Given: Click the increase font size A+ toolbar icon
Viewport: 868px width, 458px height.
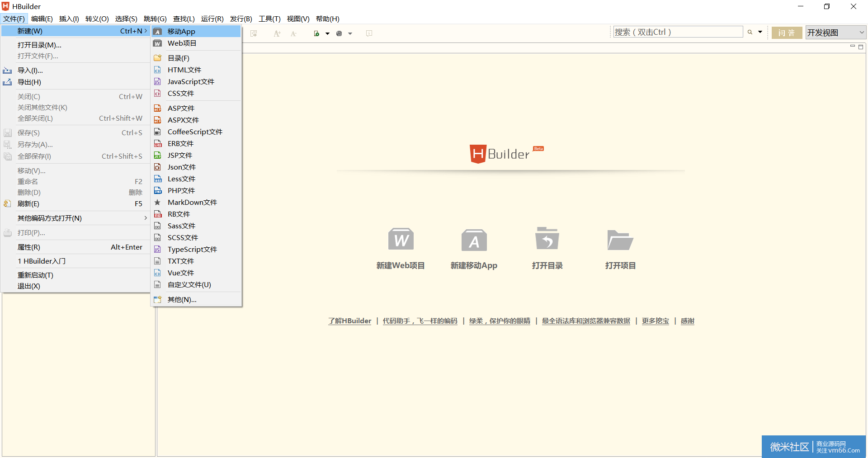Looking at the screenshot, I should click(x=277, y=33).
